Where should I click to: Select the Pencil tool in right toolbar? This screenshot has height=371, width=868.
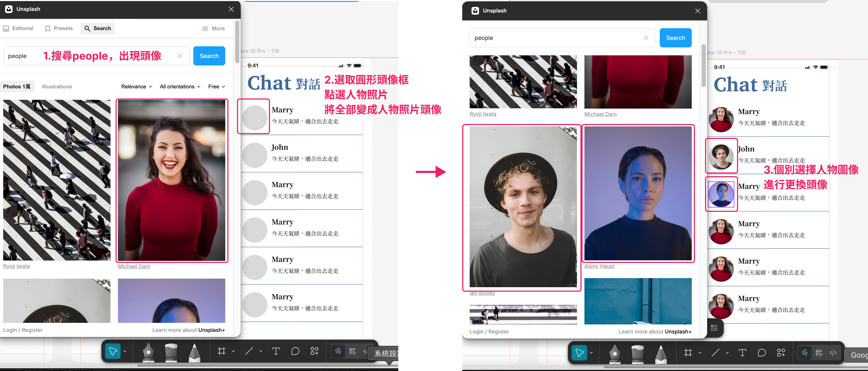pyautogui.click(x=661, y=353)
